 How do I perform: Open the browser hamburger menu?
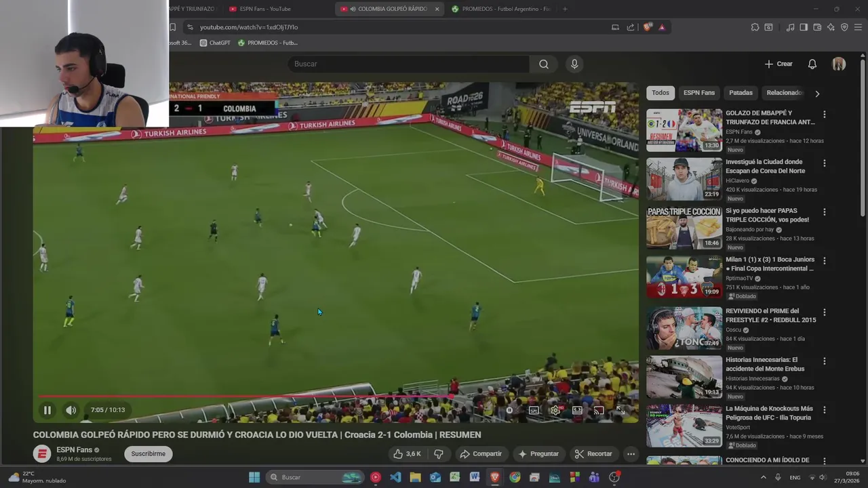(x=858, y=27)
